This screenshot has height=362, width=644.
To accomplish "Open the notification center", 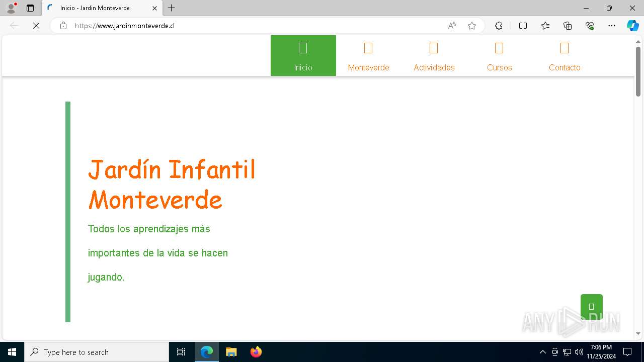I will coord(627,352).
